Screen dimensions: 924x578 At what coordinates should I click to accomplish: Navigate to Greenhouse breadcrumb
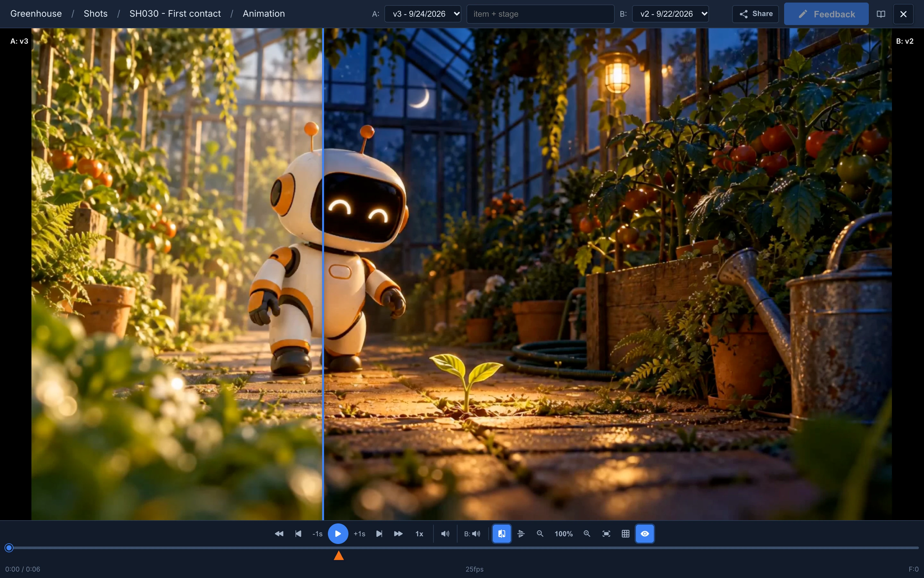tap(36, 13)
